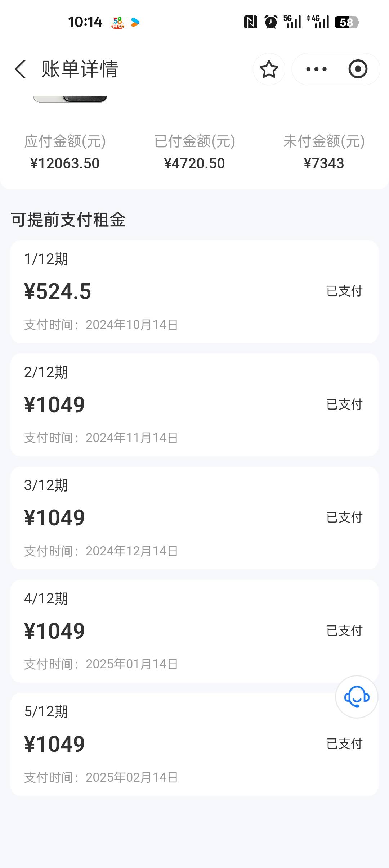Favorite this page with the star icon
Screen dimensions: 389x868
(x=269, y=69)
